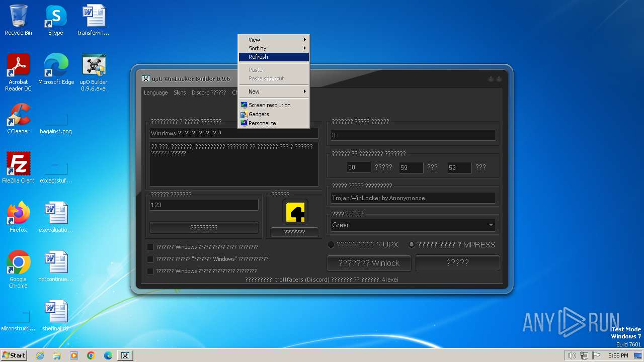This screenshot has width=644, height=362.
Task: Click the Start button
Action: tap(14, 355)
